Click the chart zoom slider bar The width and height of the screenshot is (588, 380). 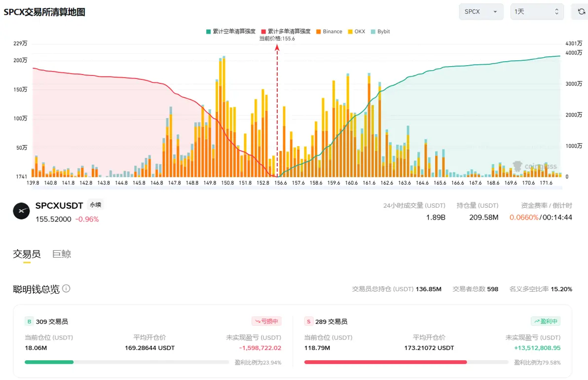296,188
